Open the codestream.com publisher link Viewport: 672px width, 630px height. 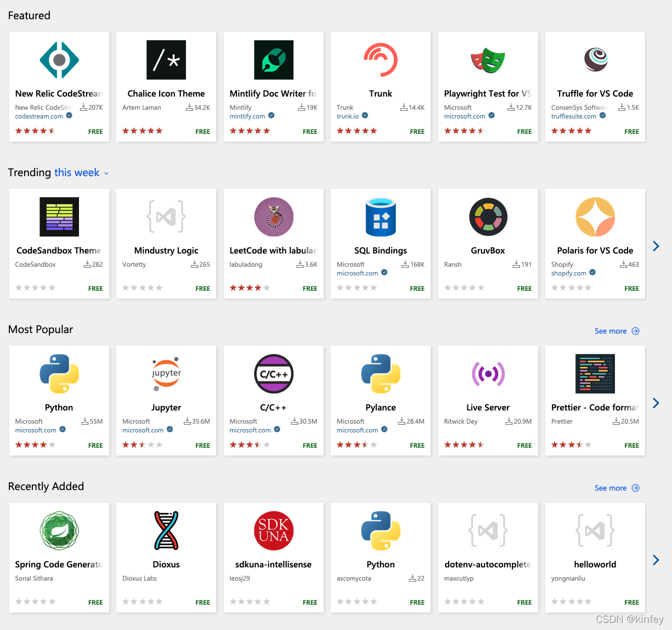(x=39, y=116)
